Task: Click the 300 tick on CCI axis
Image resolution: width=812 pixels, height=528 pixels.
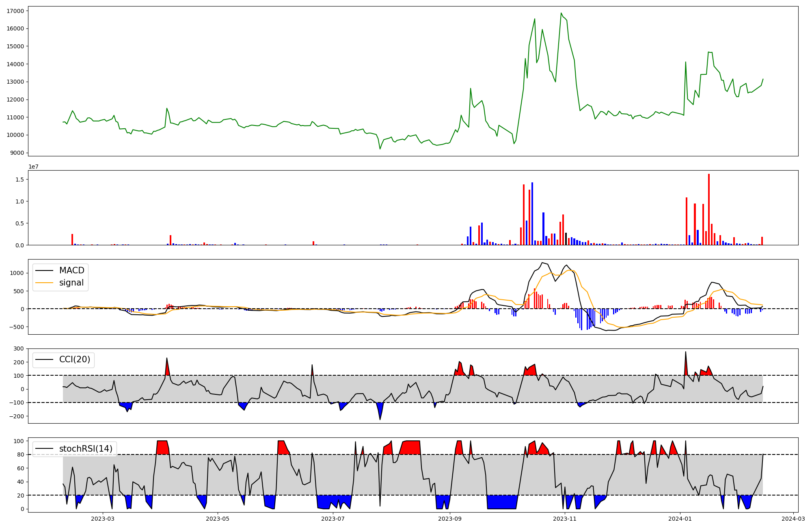Action: pyautogui.click(x=18, y=348)
